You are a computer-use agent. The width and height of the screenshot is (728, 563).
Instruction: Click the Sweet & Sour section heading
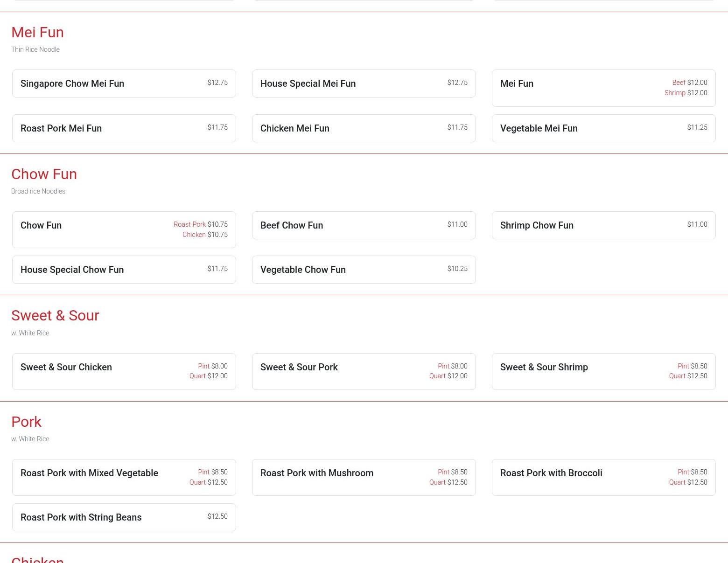pyautogui.click(x=55, y=315)
